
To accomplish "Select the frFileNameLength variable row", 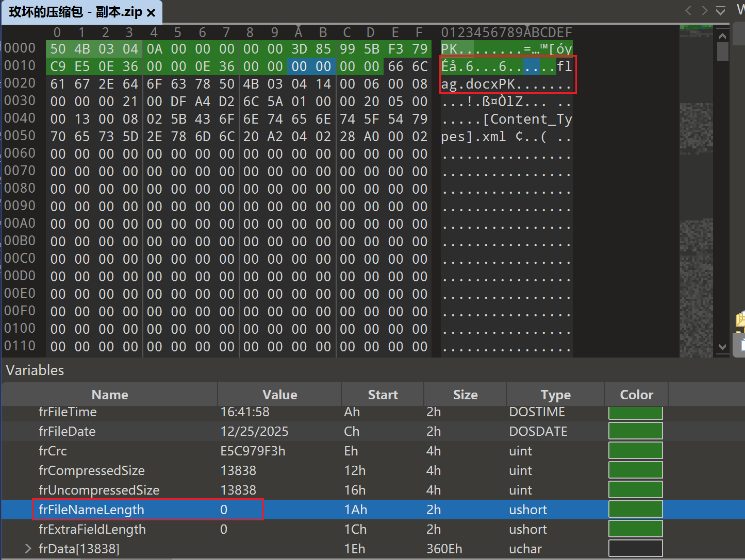I will (x=91, y=510).
